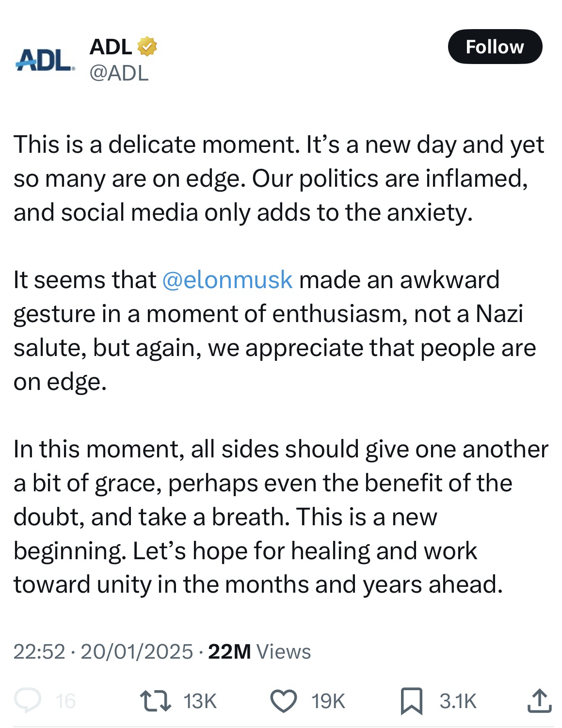Bookmark the post with the bookmark icon
The width and height of the screenshot is (562, 728).
(411, 701)
